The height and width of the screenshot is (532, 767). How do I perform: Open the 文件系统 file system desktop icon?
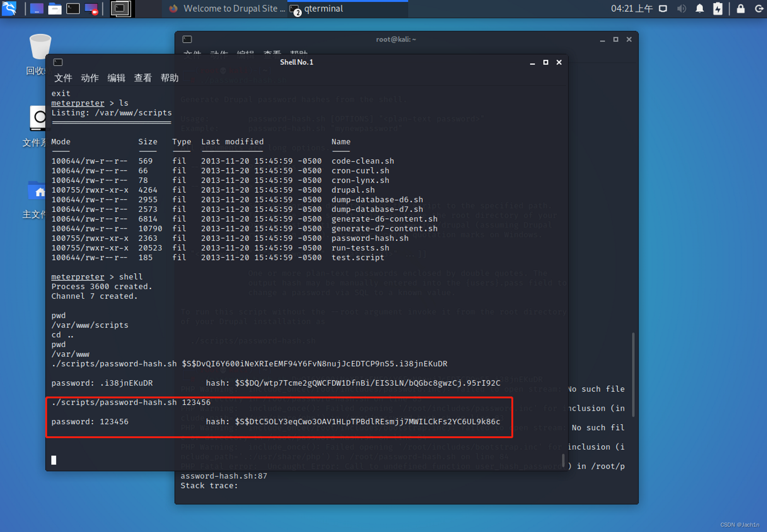point(35,126)
